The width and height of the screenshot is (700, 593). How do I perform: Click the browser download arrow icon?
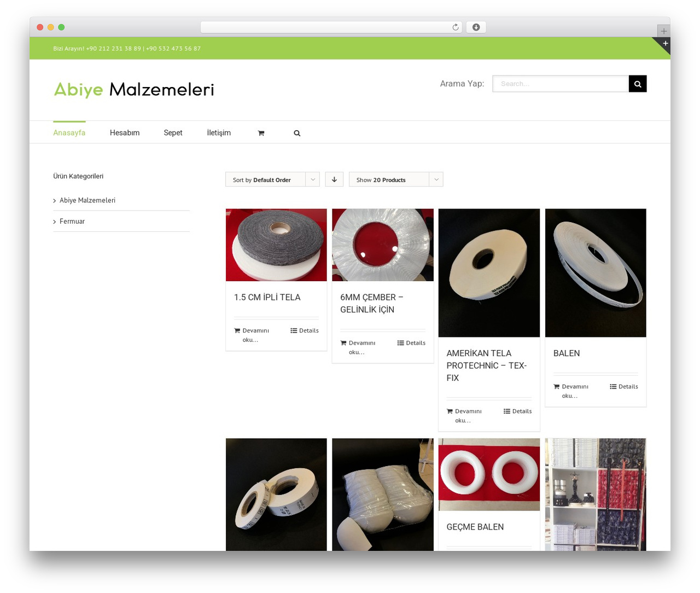coord(476,27)
